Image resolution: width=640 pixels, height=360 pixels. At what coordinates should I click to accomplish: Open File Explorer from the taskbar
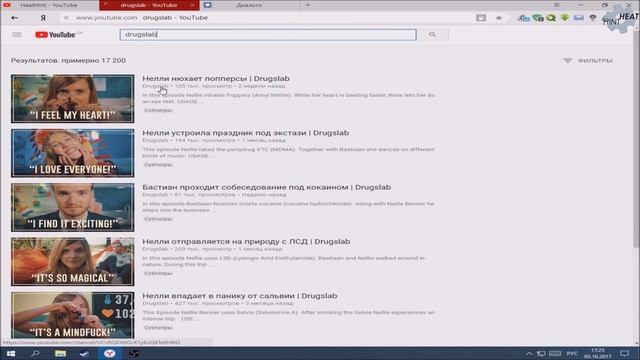point(60,353)
